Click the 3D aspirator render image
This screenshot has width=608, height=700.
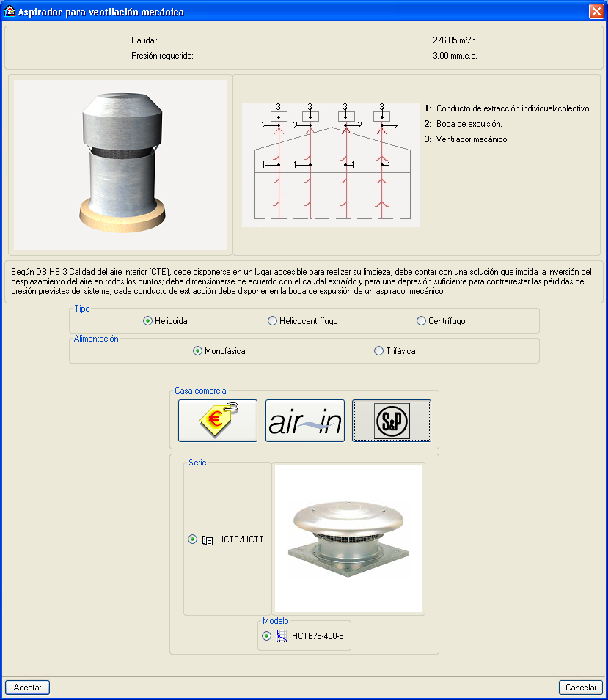pyautogui.click(x=120, y=165)
